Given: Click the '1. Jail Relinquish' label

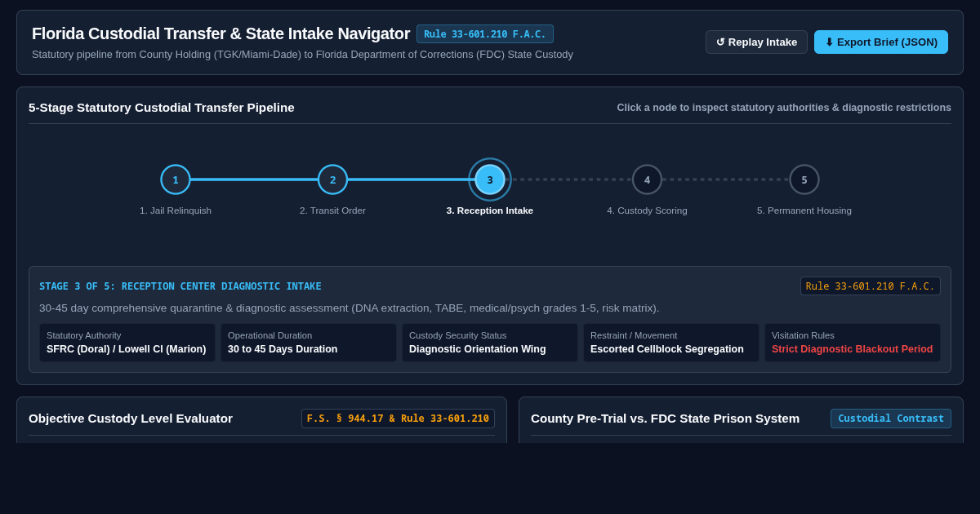Looking at the screenshot, I should pyautogui.click(x=176, y=210).
